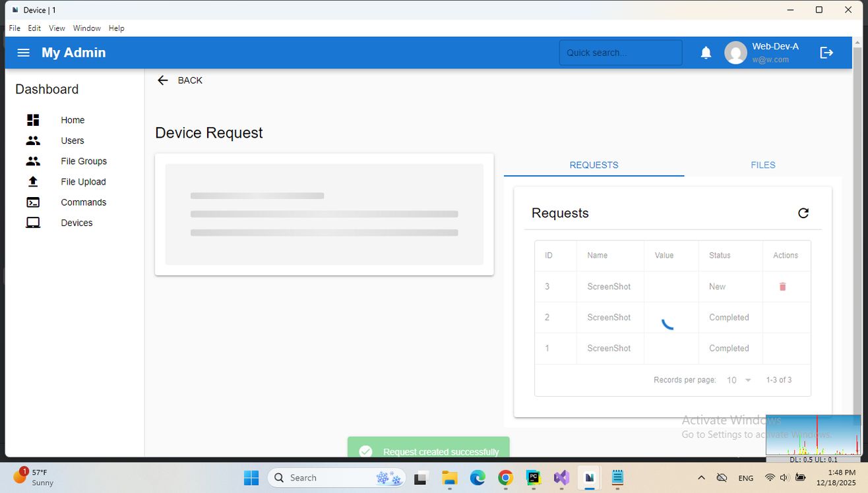Refresh the Requests list
Screen dimensions: 868x493
(803, 213)
